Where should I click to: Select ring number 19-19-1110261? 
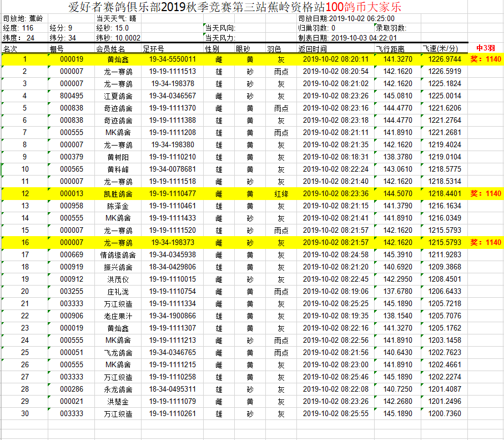(x=173, y=414)
